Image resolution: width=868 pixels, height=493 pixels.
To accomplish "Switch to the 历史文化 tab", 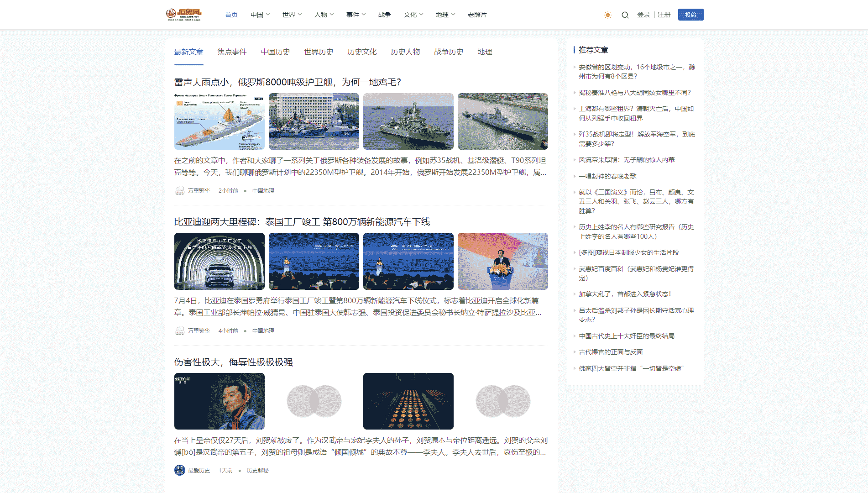I will point(362,52).
